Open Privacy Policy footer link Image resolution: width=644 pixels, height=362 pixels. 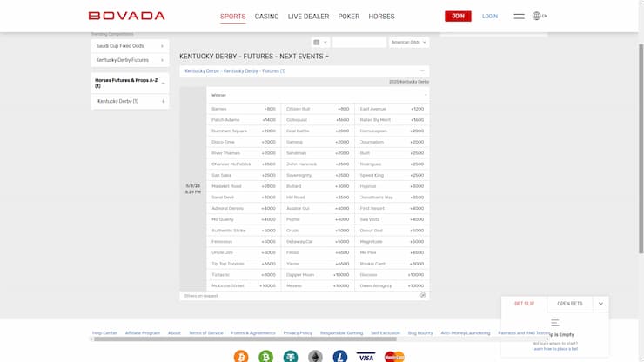coord(298,332)
